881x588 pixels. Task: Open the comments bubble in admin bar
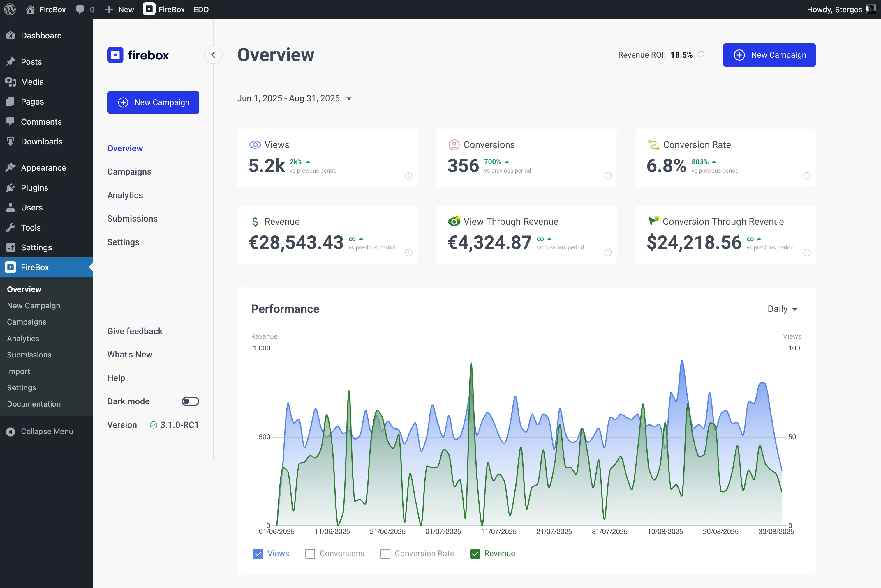(x=80, y=9)
